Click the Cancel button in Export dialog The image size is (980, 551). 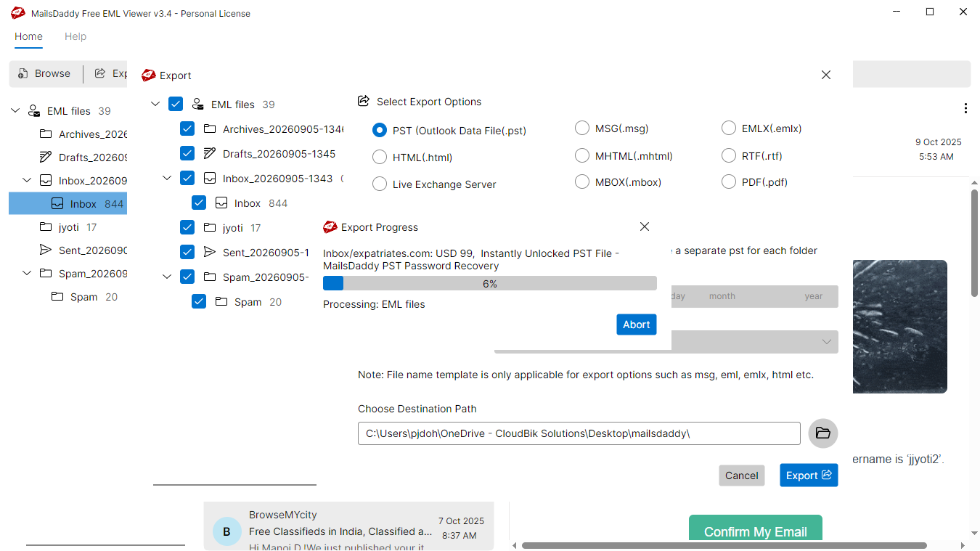tap(741, 476)
